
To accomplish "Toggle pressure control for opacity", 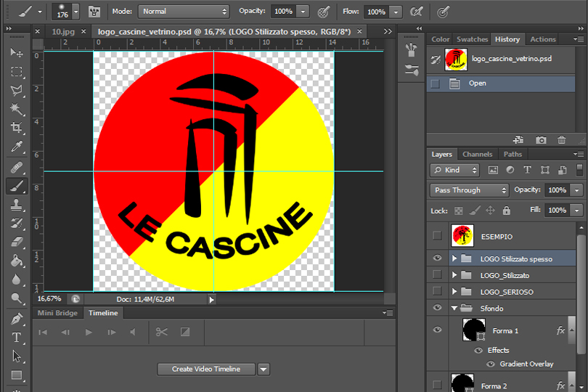I will coord(323,12).
